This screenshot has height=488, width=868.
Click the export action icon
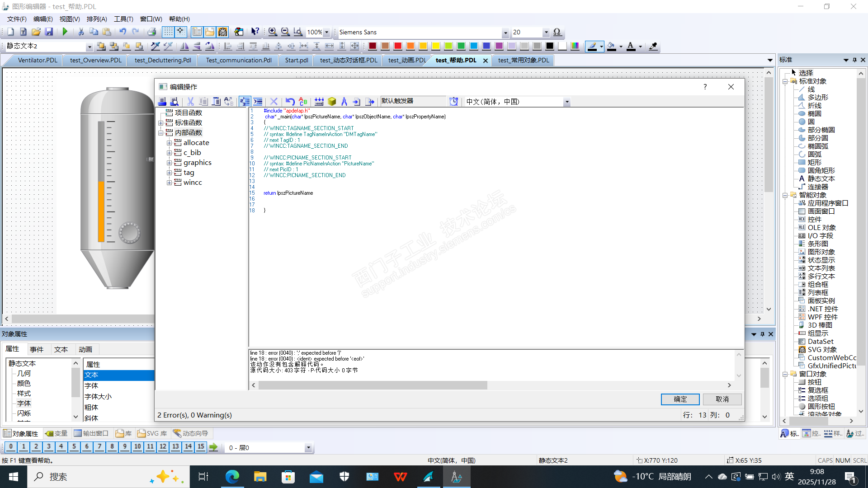[x=370, y=102]
